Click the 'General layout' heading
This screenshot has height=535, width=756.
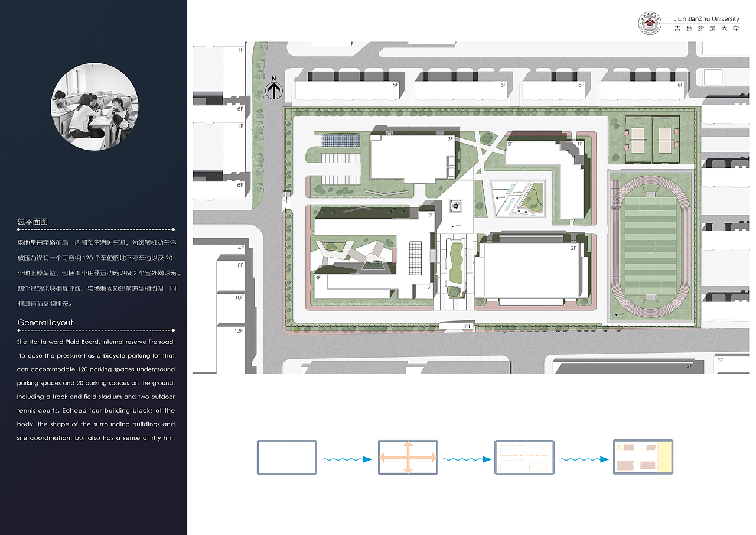tap(45, 323)
